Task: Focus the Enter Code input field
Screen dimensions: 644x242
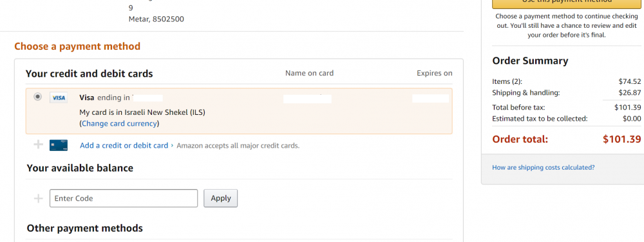Action: (x=124, y=198)
